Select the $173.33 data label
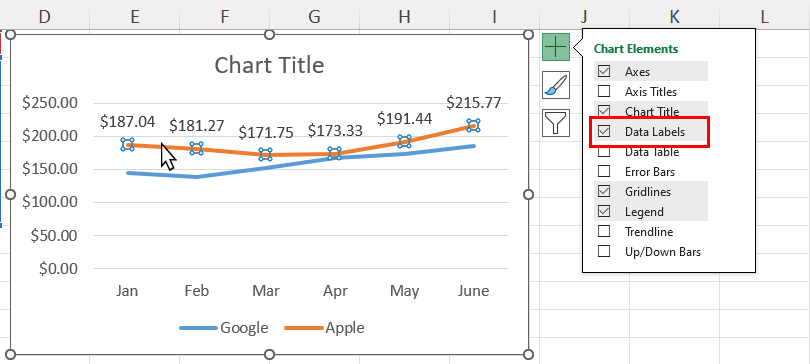Image resolution: width=810 pixels, height=364 pixels. tap(335, 131)
